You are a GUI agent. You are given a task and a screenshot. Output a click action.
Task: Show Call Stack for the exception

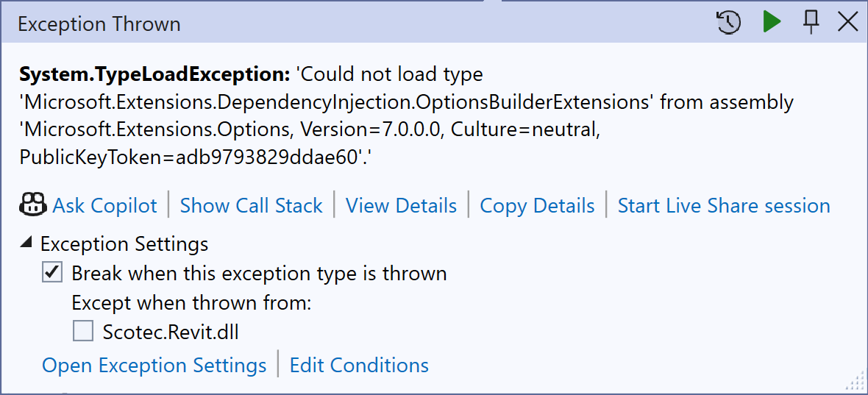coord(251,206)
